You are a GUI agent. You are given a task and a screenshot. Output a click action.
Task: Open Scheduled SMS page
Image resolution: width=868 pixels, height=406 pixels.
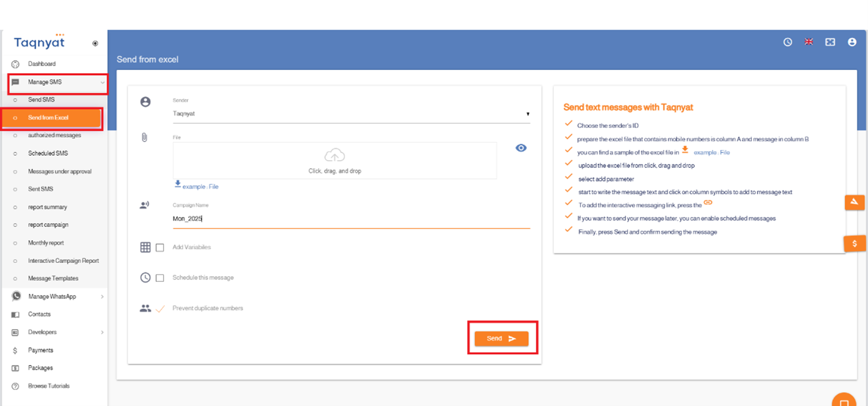[x=48, y=153]
